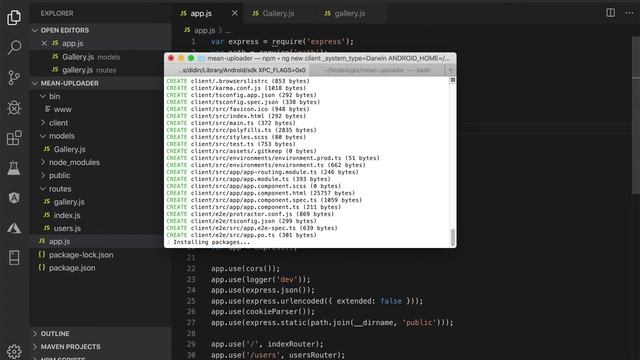Click the terminal folder proxy icon in title
The height and width of the screenshot is (360, 640).
[201, 58]
